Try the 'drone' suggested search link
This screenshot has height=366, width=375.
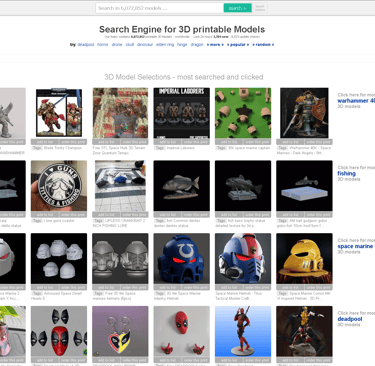pos(117,45)
